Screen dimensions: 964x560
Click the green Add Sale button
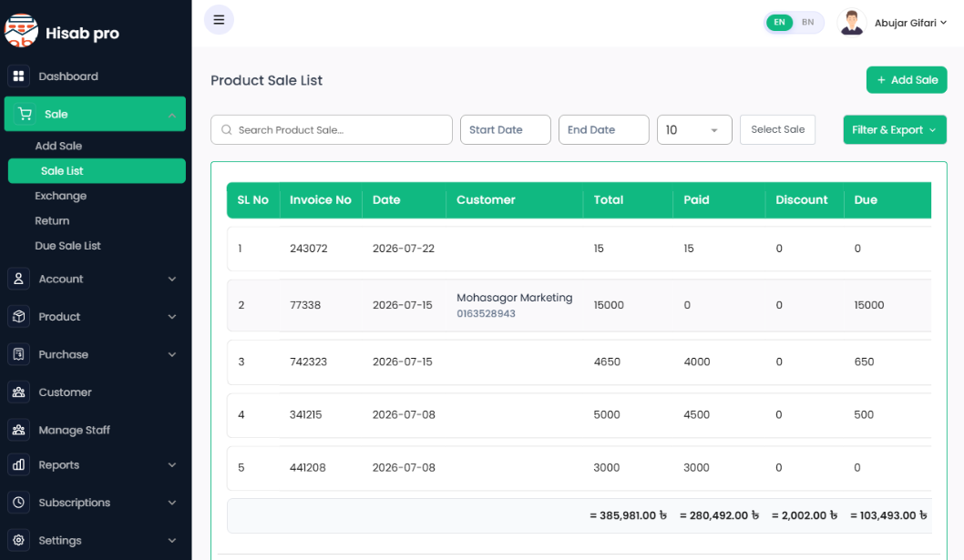click(907, 80)
